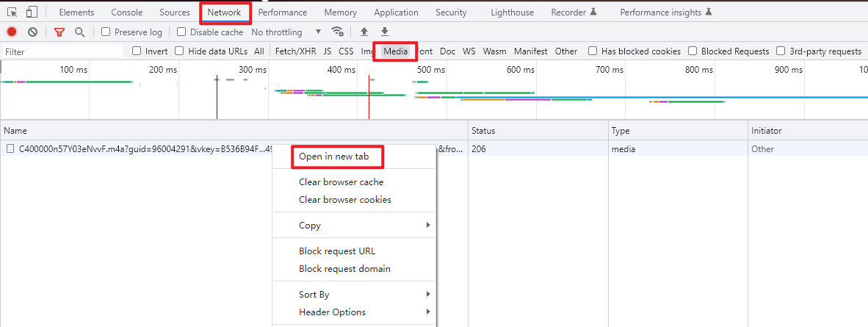This screenshot has width=868, height=327.
Task: Check the Disable cache option
Action: tap(181, 32)
